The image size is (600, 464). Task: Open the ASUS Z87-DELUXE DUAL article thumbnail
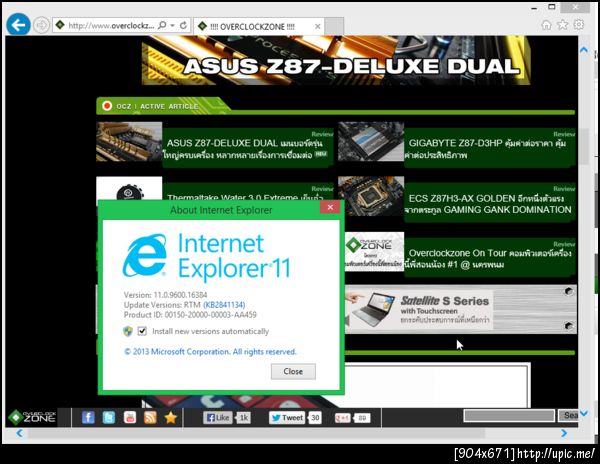click(x=129, y=142)
